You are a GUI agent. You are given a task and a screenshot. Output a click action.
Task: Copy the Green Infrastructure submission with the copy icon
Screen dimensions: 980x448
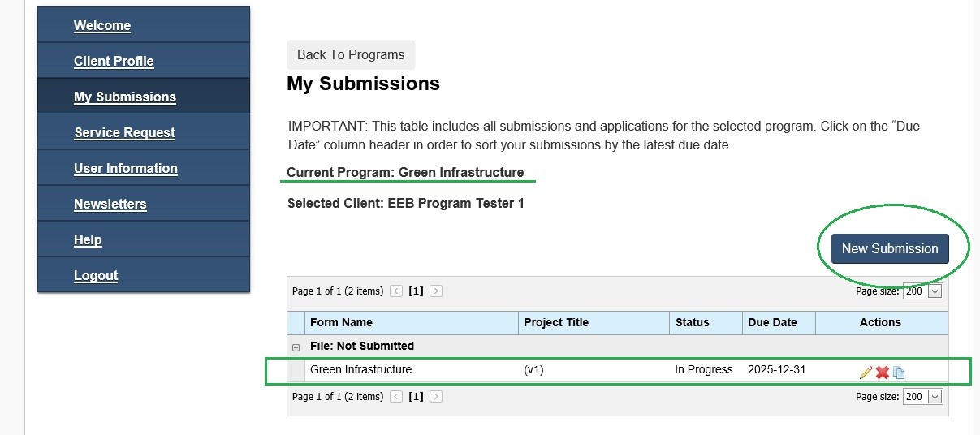point(899,373)
